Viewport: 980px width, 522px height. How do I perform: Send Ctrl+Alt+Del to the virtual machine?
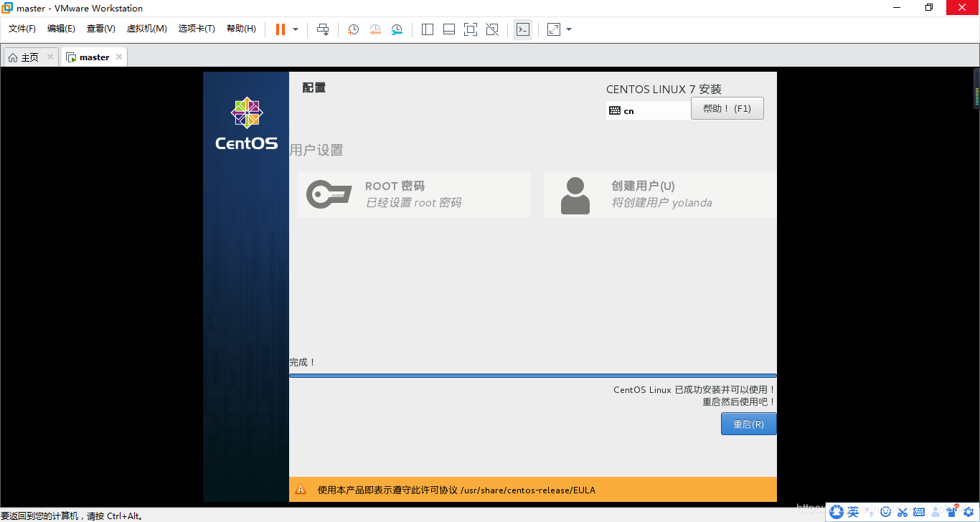(323, 29)
